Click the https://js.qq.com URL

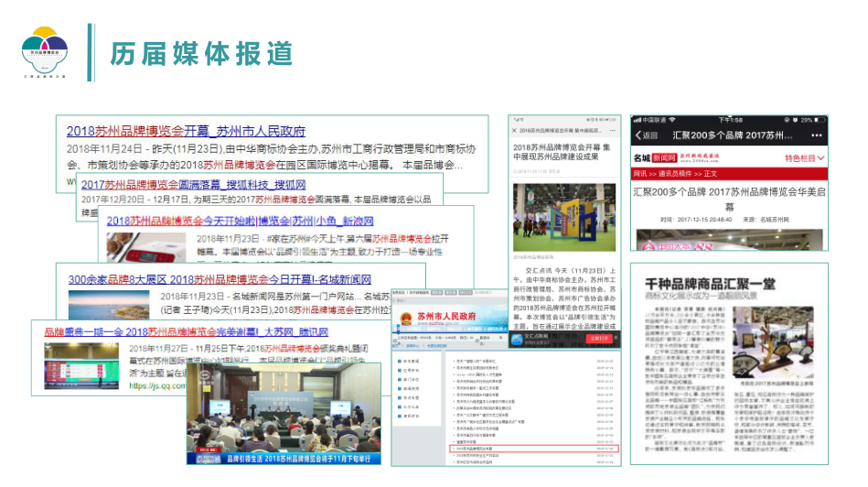point(157,385)
